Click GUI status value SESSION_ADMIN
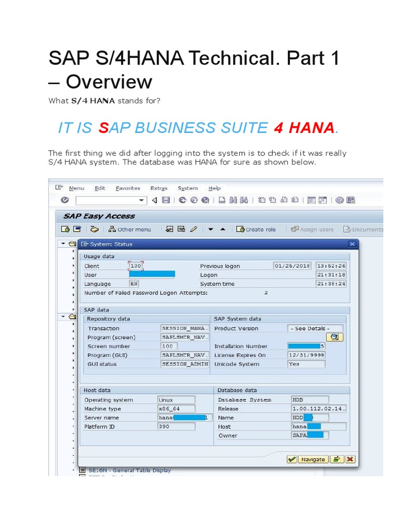Screen dimensions: 399x532 [x=184, y=364]
